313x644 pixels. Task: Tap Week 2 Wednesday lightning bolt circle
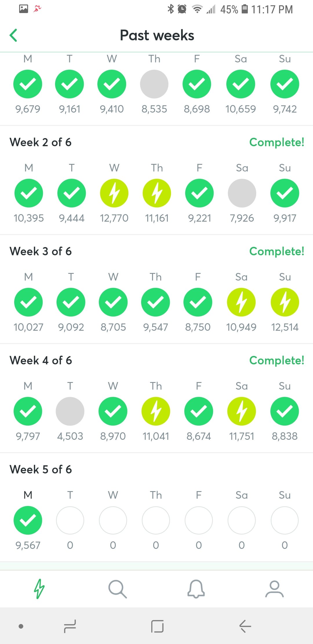[114, 193]
